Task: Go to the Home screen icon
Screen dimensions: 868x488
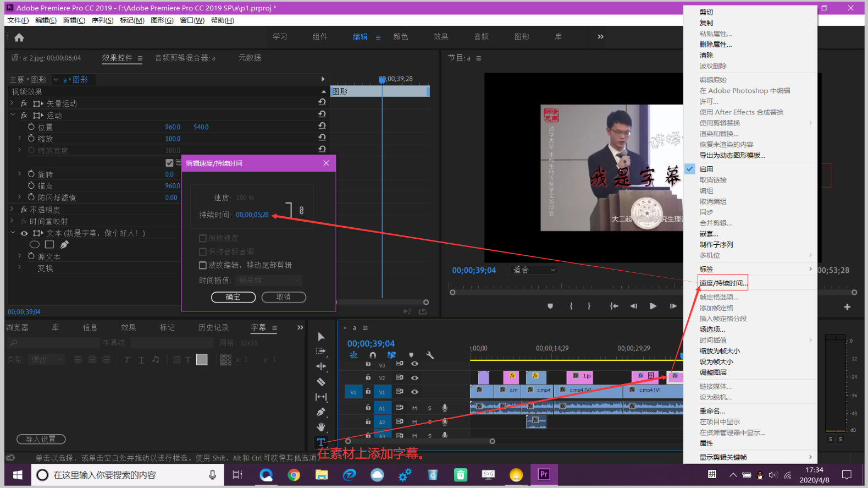Action: [x=19, y=37]
